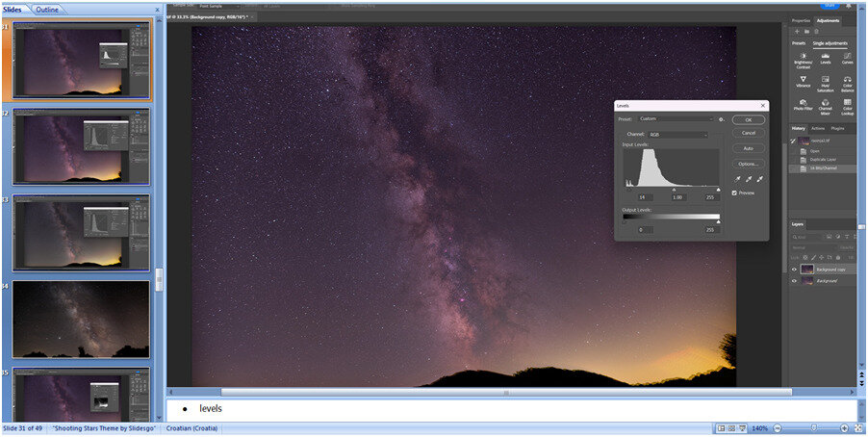The height and width of the screenshot is (437, 868).
Task: Select the Channel Mixer adjustment icon
Action: pyautogui.click(x=826, y=102)
